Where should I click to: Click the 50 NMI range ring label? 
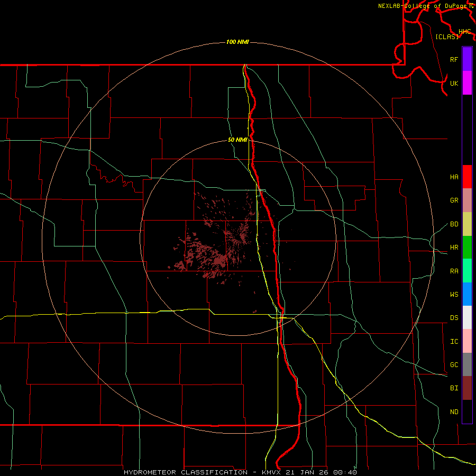(237, 140)
